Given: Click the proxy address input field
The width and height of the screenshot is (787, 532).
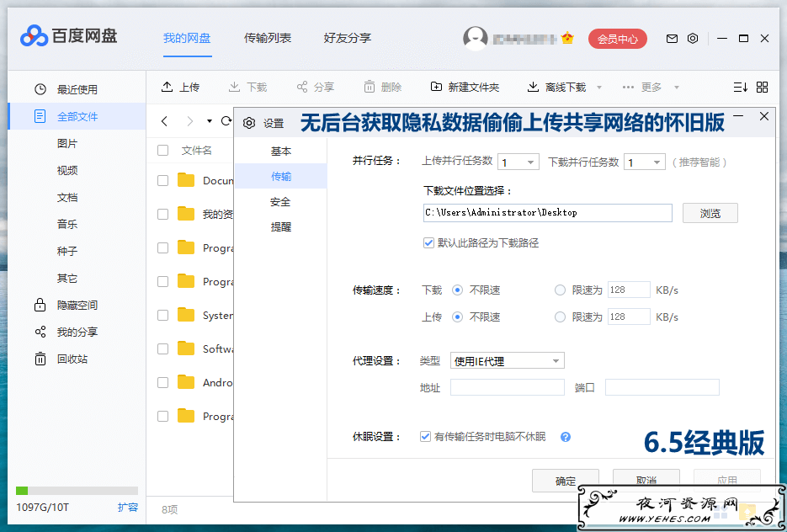Looking at the screenshot, I should (508, 387).
